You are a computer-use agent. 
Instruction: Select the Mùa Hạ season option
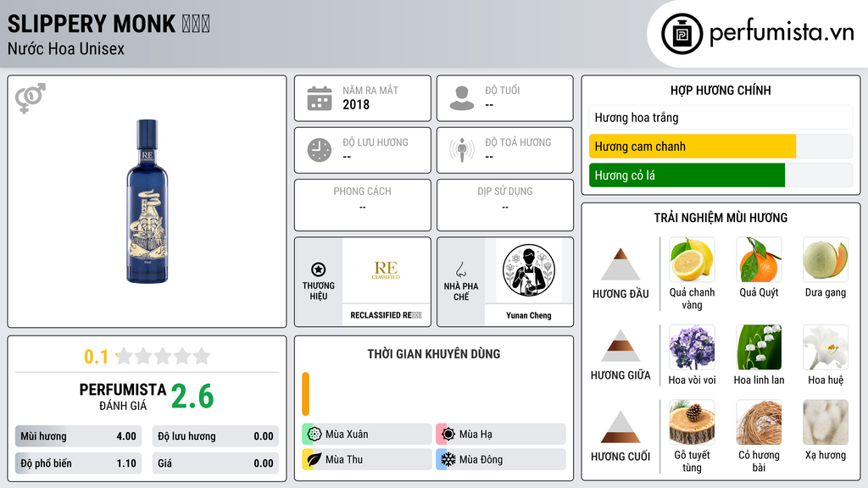(x=501, y=435)
